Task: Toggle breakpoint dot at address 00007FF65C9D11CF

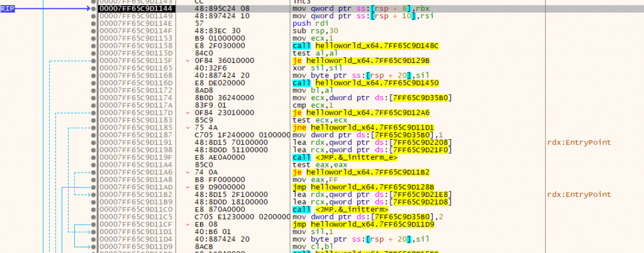Action: click(94, 224)
